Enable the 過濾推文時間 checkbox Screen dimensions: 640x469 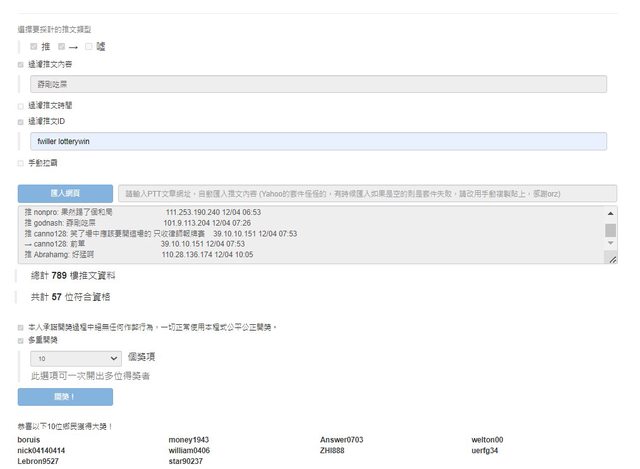pyautogui.click(x=21, y=104)
